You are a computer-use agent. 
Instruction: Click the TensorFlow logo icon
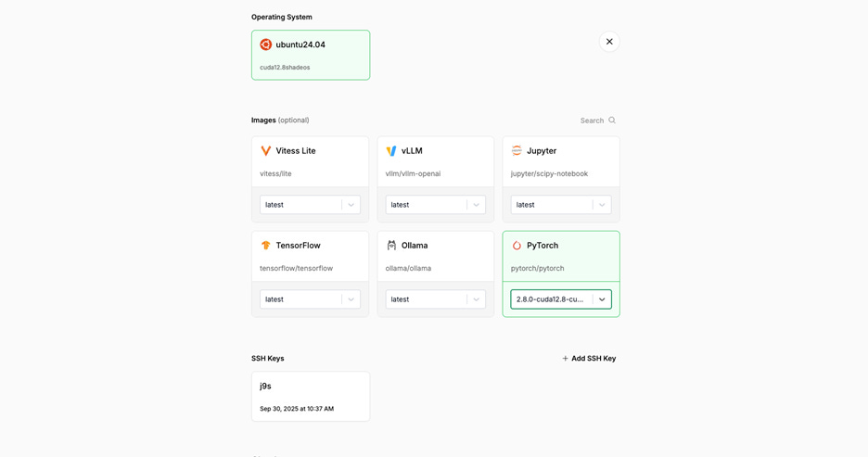pos(266,245)
